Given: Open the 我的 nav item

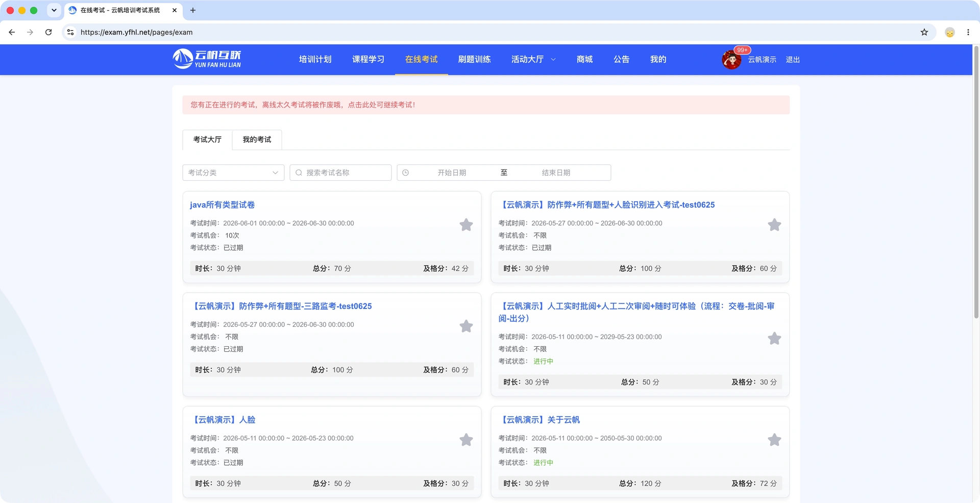Looking at the screenshot, I should [658, 59].
